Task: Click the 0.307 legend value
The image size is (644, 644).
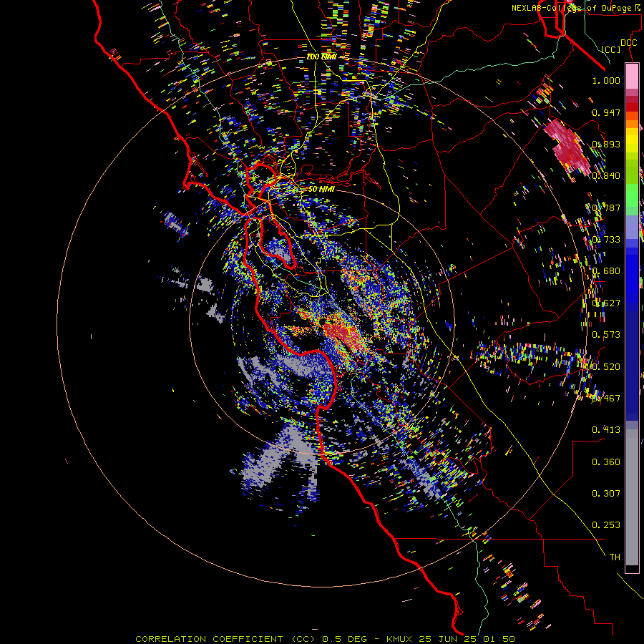Action: (606, 493)
